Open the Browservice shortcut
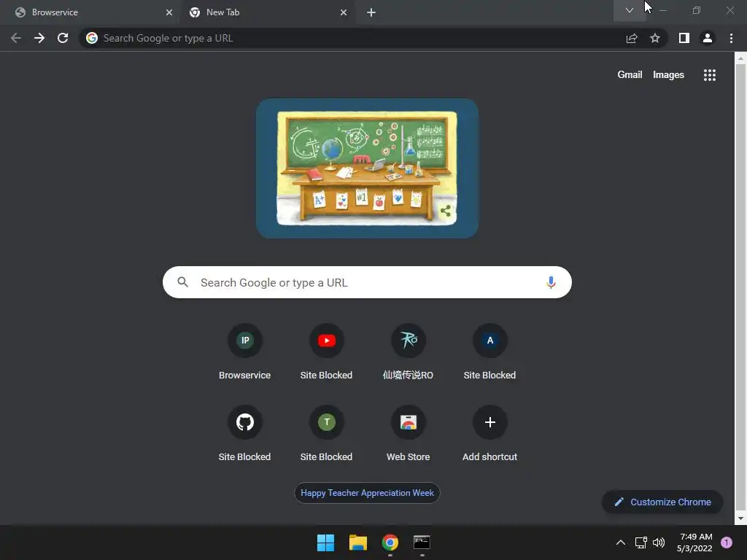747x560 pixels. (x=245, y=352)
